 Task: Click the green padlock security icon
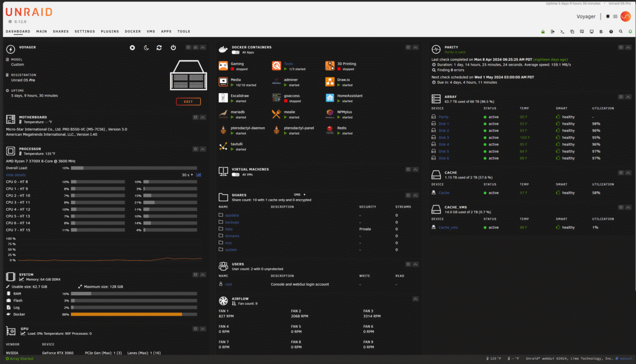[x=543, y=32]
